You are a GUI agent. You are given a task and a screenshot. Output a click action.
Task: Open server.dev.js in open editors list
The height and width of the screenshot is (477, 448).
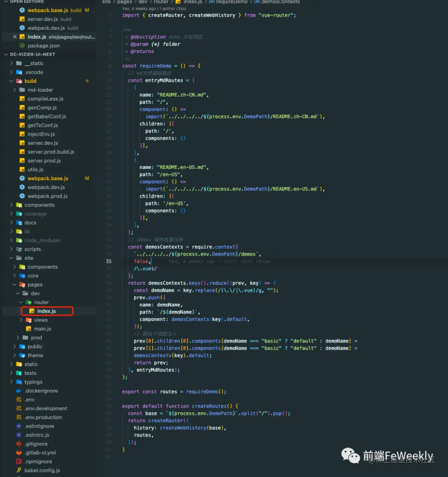coord(43,19)
